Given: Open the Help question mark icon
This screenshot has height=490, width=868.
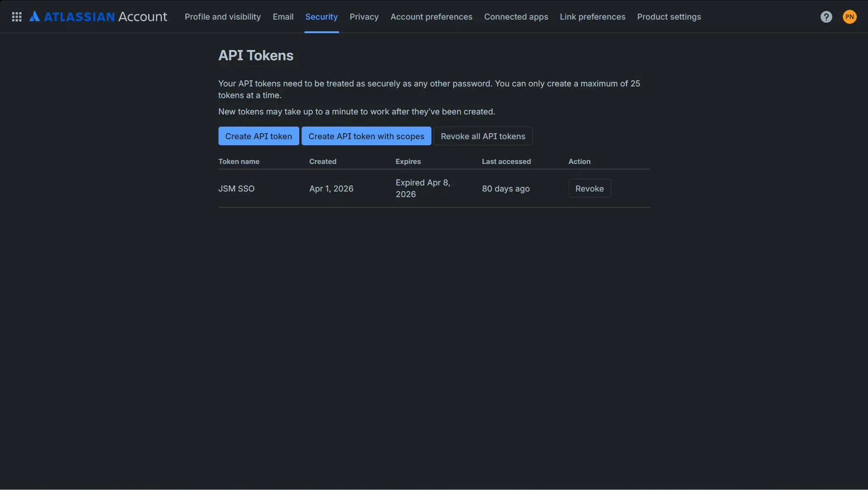Looking at the screenshot, I should click(x=826, y=17).
